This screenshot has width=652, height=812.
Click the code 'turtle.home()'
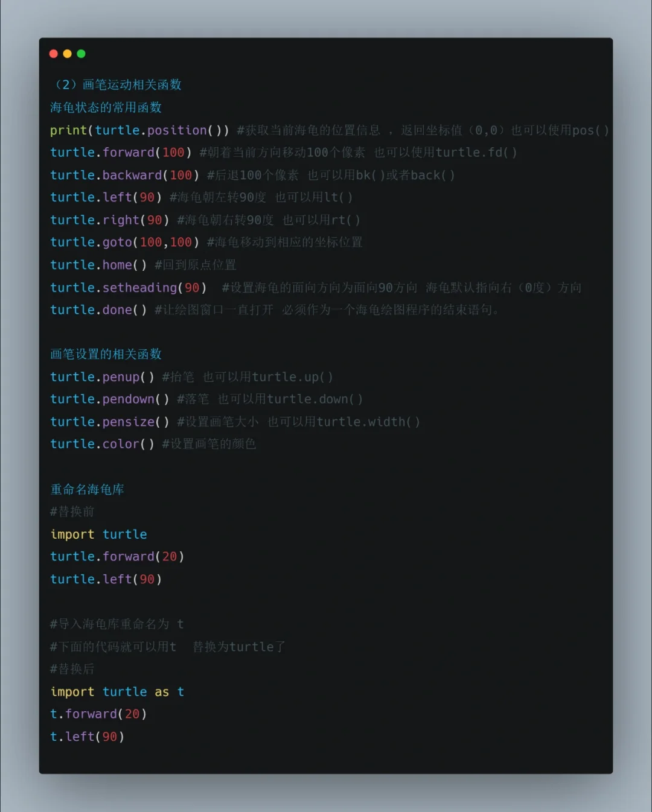tap(98, 265)
